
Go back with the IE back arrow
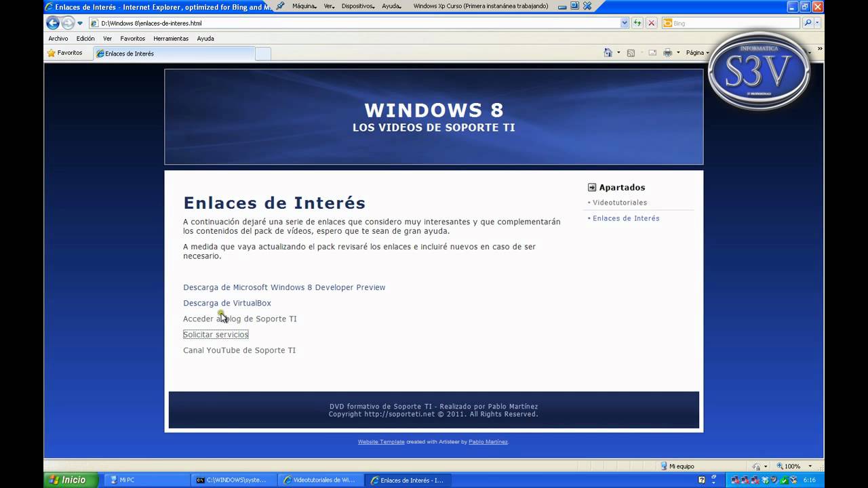click(x=53, y=23)
